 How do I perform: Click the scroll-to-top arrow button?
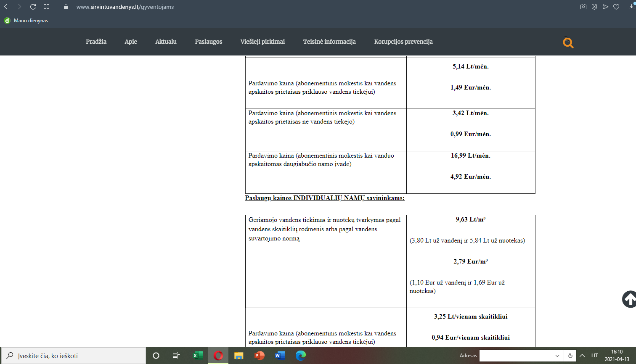tap(629, 299)
